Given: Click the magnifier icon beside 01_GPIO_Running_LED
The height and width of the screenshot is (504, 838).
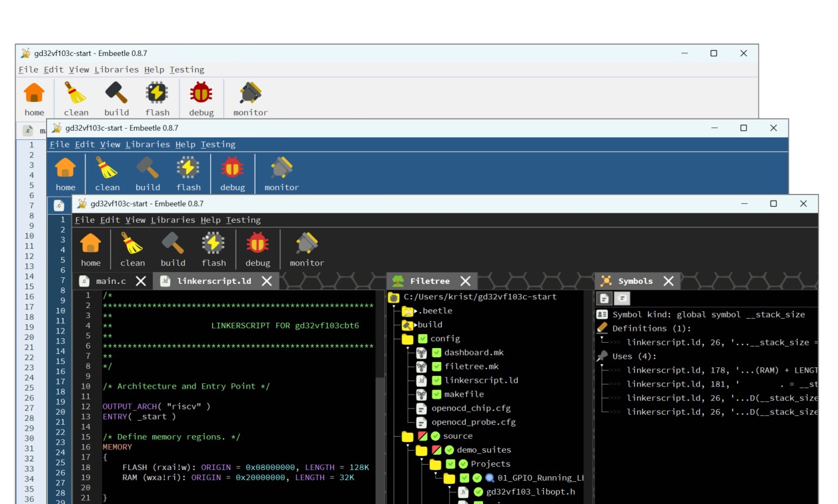Looking at the screenshot, I should [x=490, y=478].
